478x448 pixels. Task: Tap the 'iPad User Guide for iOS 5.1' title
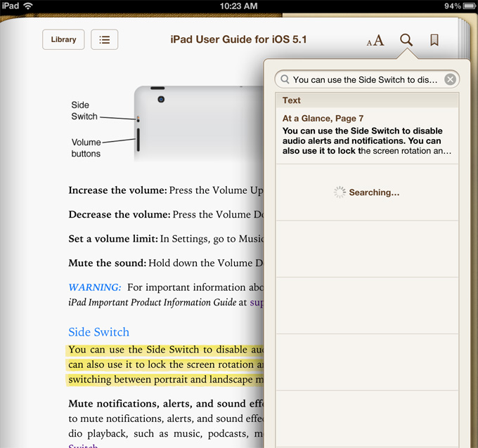[238, 40]
